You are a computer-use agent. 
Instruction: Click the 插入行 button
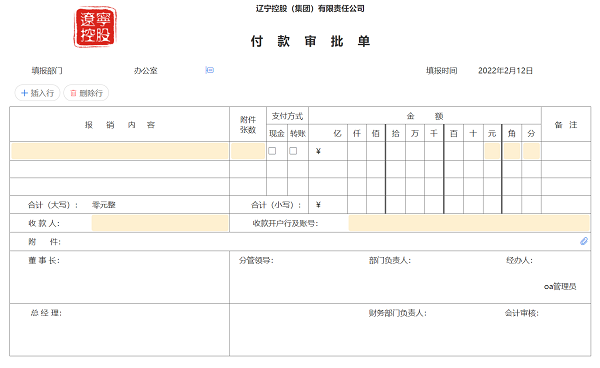click(x=38, y=93)
